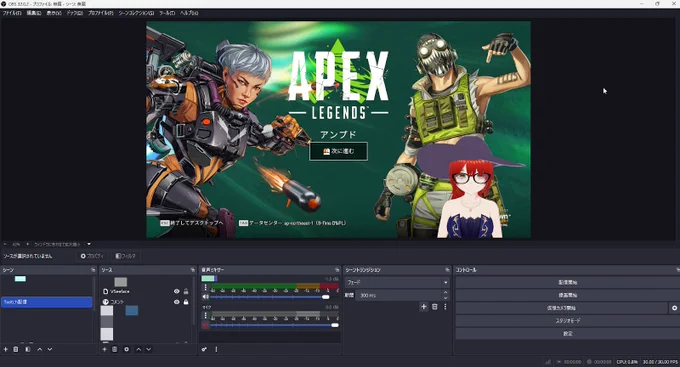Click the プロパティ (Properties) button on source toolbar
Viewport: 680px width, 367px height.
[x=92, y=256]
